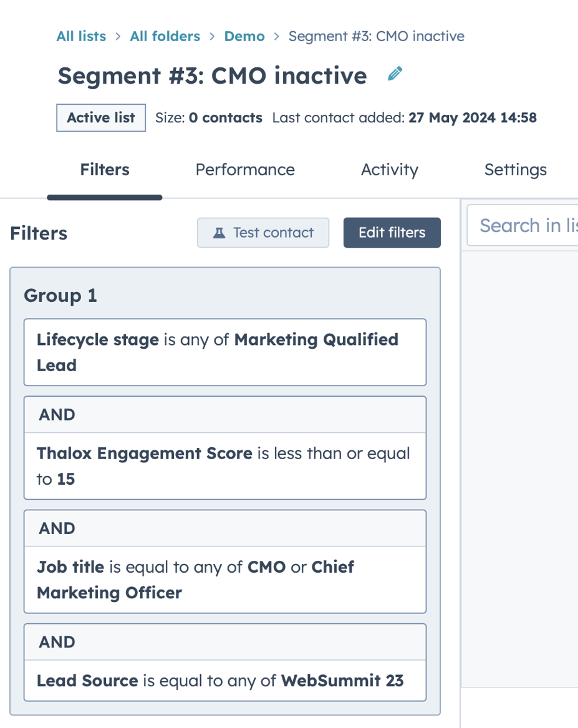
Task: Select the Job title filter condition
Action: pos(224,580)
